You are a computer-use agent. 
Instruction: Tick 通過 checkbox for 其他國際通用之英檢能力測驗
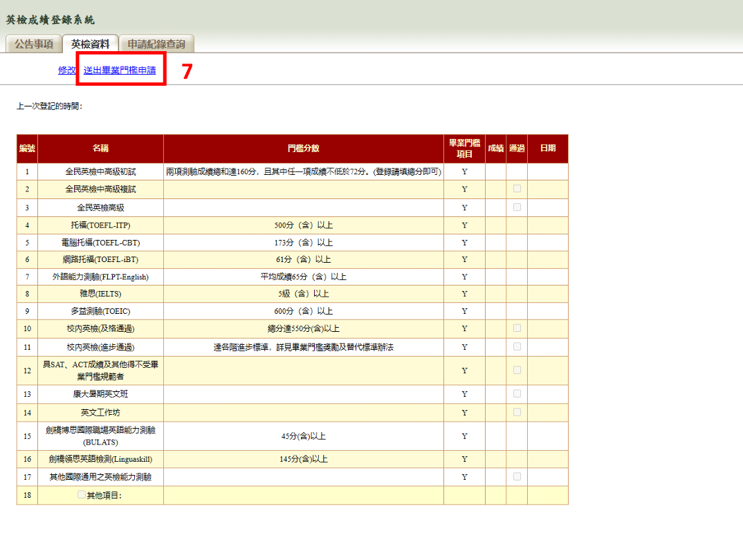[x=517, y=477]
